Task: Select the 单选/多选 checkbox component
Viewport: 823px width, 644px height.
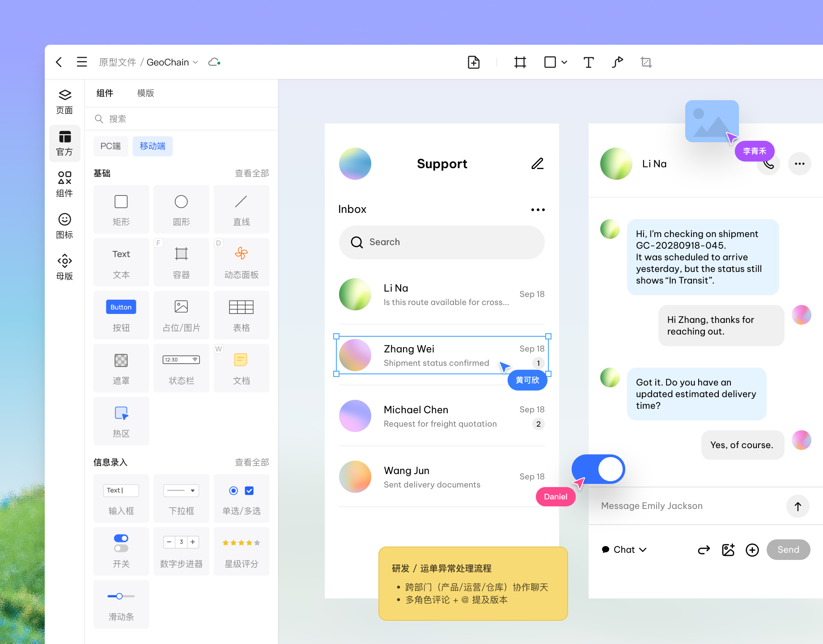Action: [241, 498]
